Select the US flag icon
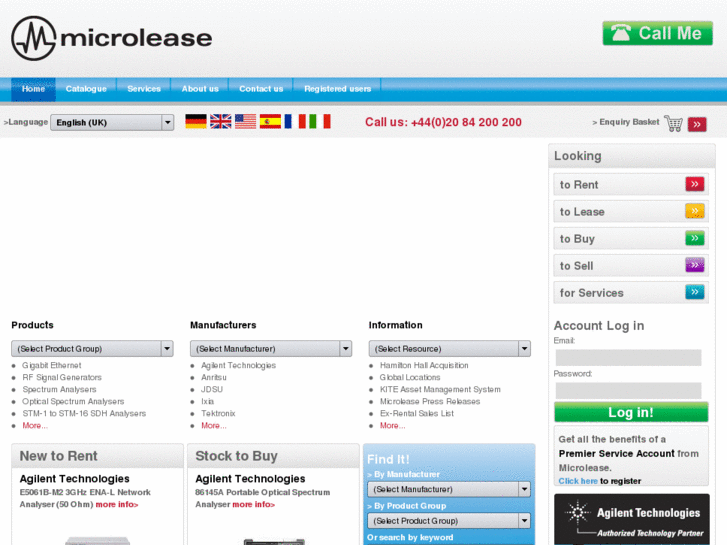727x545 pixels. (245, 122)
